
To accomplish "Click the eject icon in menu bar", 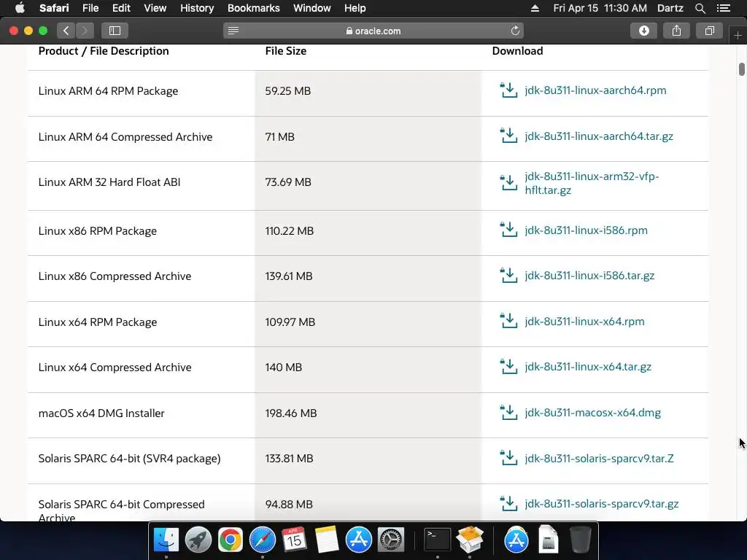I will tap(535, 8).
